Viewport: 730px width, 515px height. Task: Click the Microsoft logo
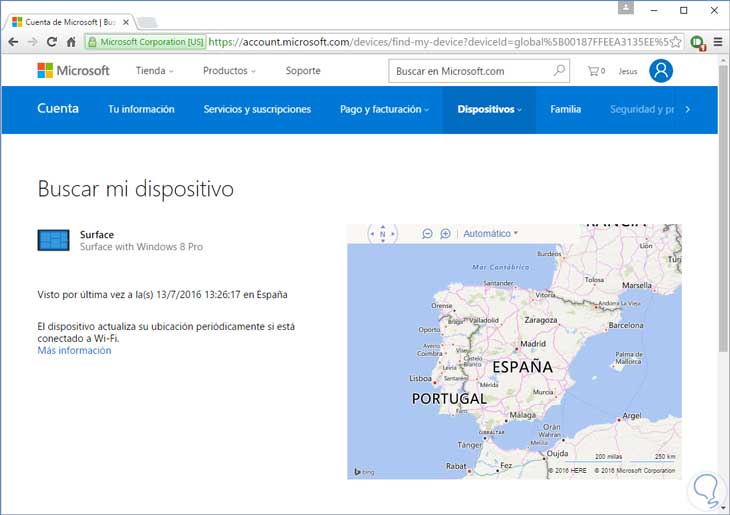tap(74, 71)
